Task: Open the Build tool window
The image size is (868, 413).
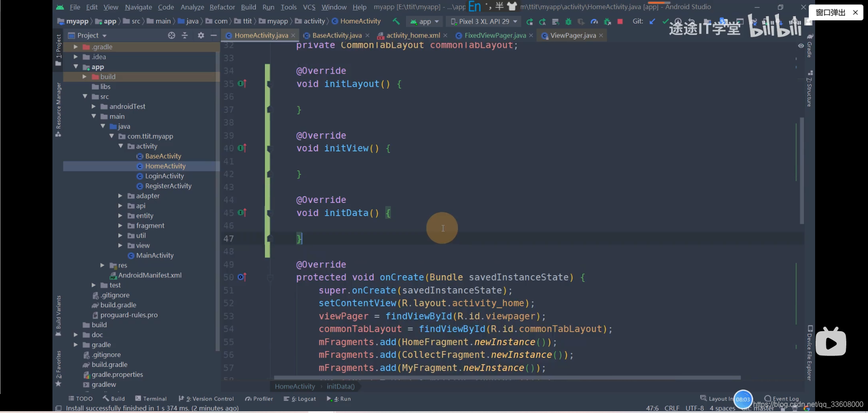Action: tap(113, 399)
